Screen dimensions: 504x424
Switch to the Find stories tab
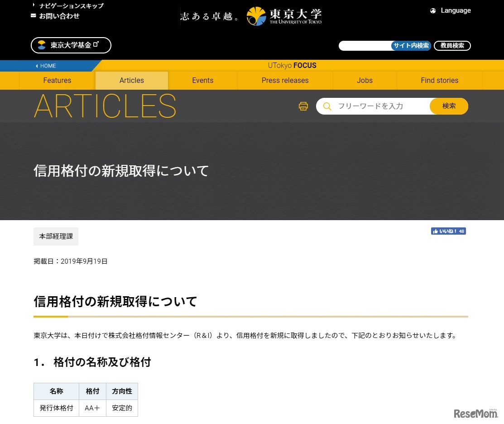439,80
